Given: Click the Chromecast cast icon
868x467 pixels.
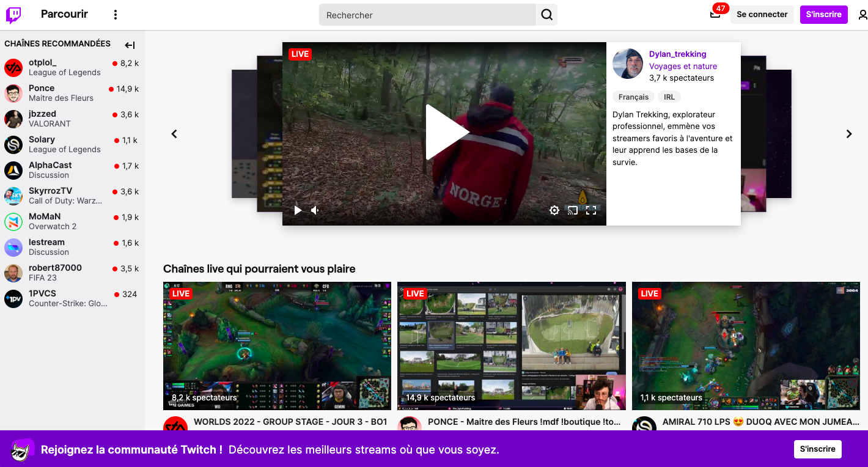Looking at the screenshot, I should (x=573, y=210).
